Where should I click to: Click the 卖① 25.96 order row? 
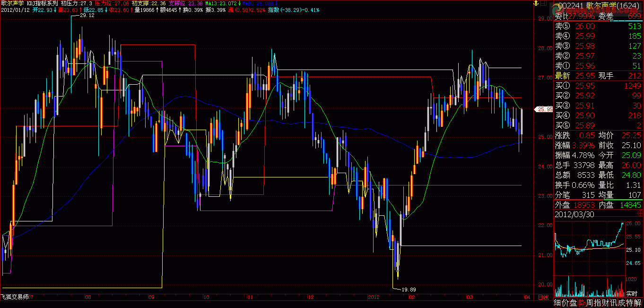coord(598,66)
